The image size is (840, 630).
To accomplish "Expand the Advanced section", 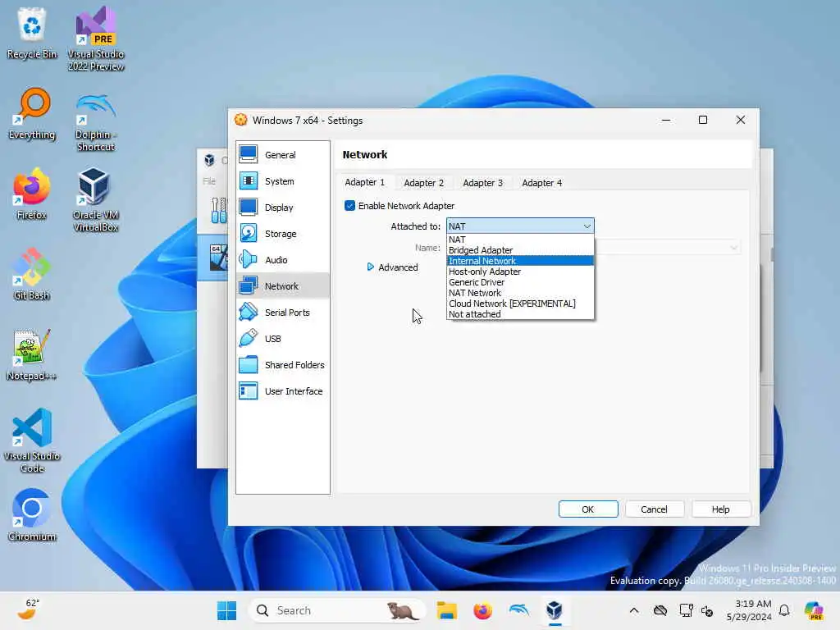I will [392, 267].
